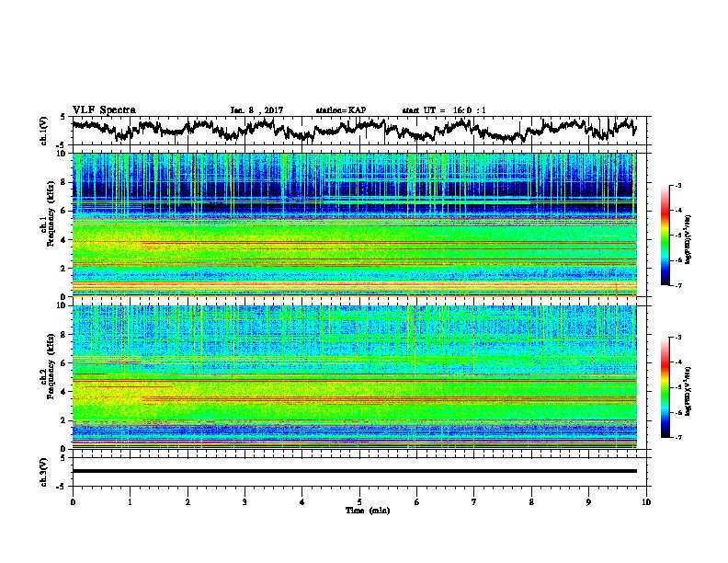Click the "5" tick on ch.1(V) axis
Image resolution: width=728 pixels, height=563 pixels.
(x=63, y=117)
